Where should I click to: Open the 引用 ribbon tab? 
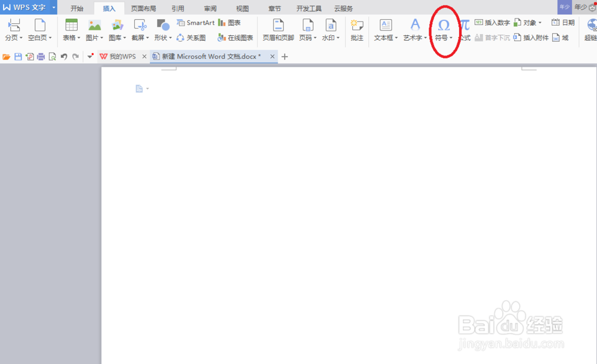point(178,8)
